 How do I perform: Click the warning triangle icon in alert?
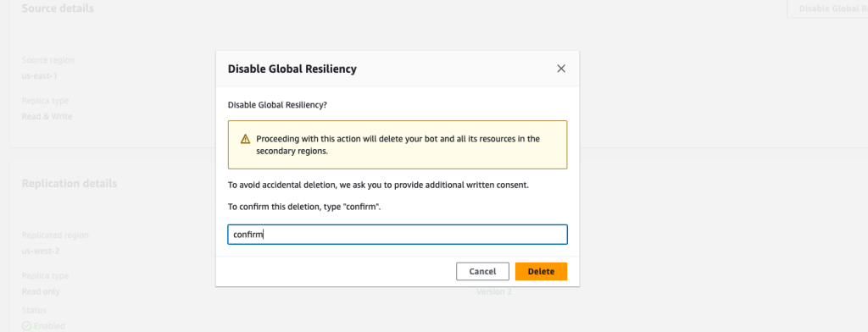click(x=245, y=139)
